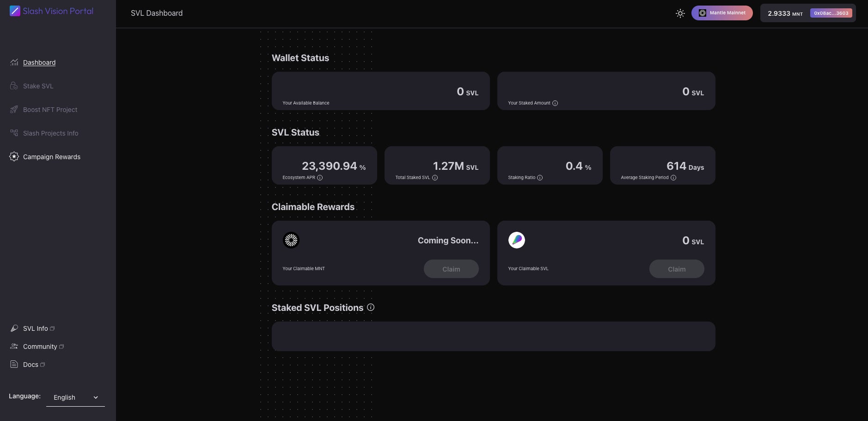Open Mantle Mainnet network selector
Viewport: 868px width, 421px height.
722,13
